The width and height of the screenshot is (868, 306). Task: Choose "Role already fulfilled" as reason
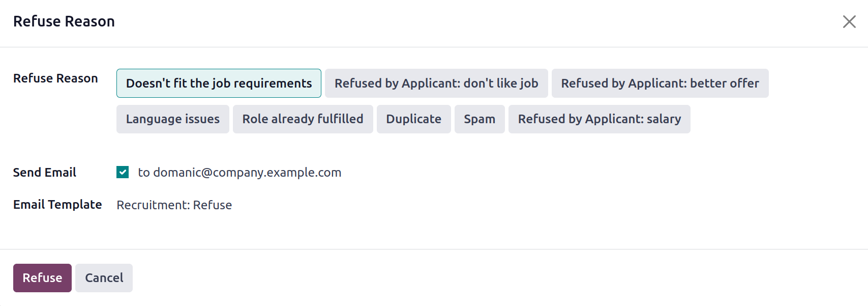[303, 119]
